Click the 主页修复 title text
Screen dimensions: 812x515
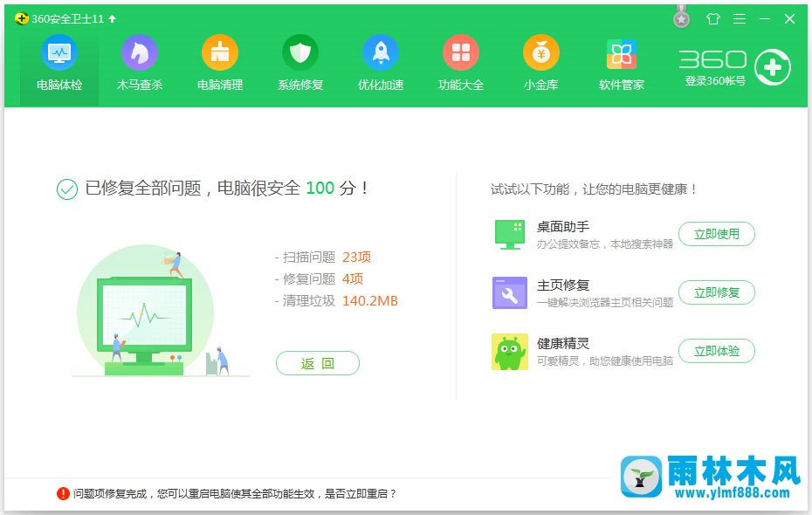point(563,285)
